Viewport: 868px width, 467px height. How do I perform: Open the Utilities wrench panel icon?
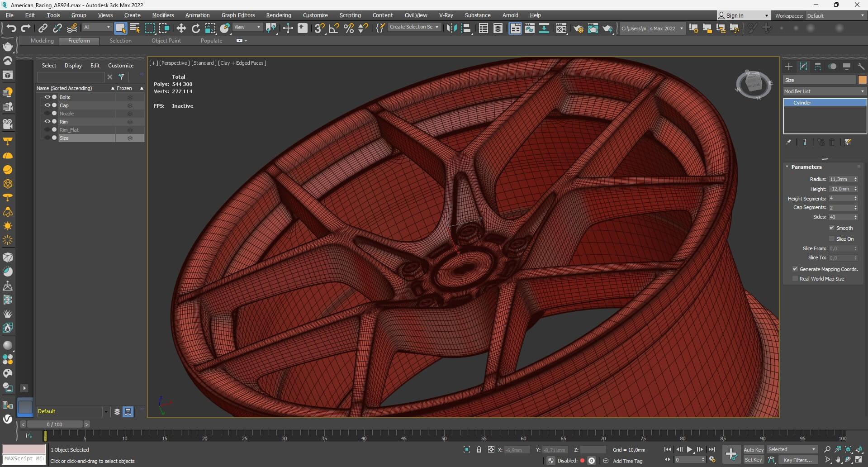point(861,67)
